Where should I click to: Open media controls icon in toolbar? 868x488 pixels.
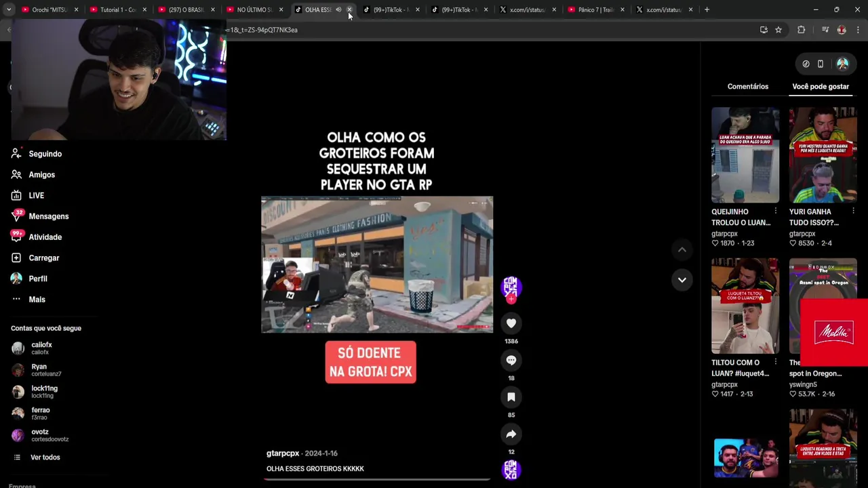pyautogui.click(x=825, y=30)
